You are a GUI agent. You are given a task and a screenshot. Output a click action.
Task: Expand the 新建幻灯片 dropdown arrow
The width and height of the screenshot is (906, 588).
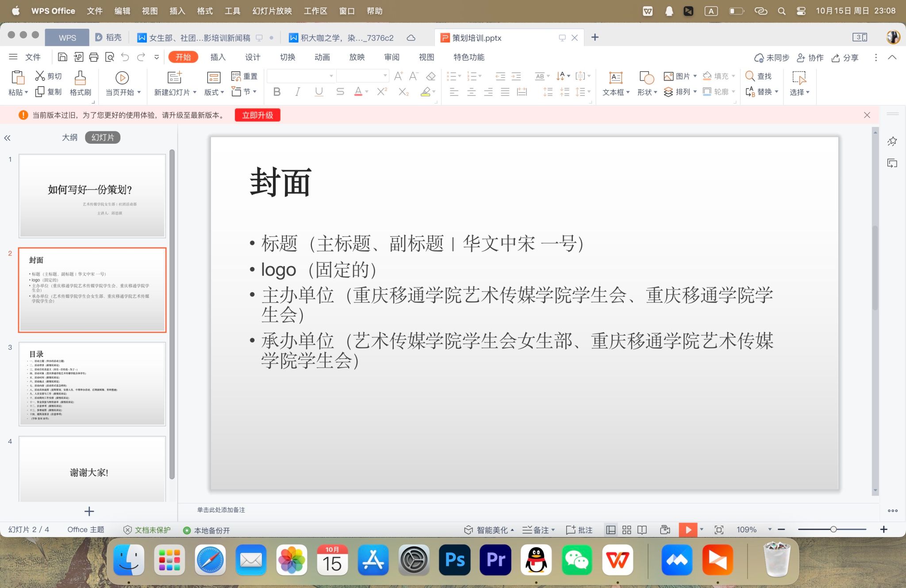[x=195, y=92]
